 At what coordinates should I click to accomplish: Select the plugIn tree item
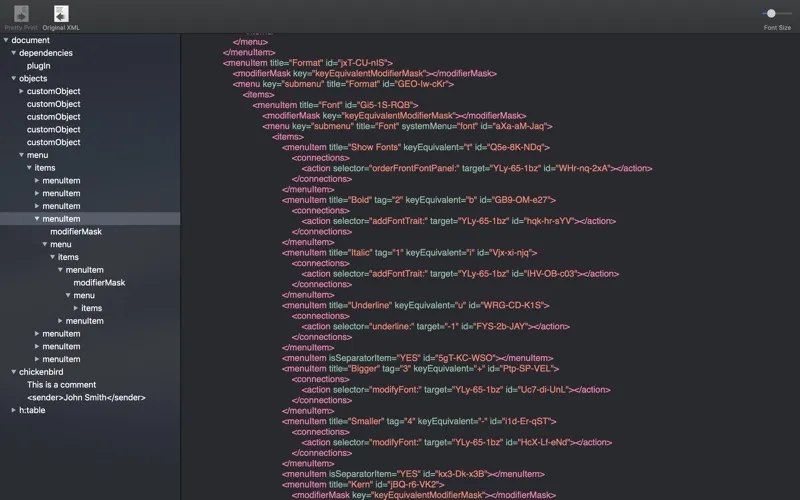click(x=38, y=66)
